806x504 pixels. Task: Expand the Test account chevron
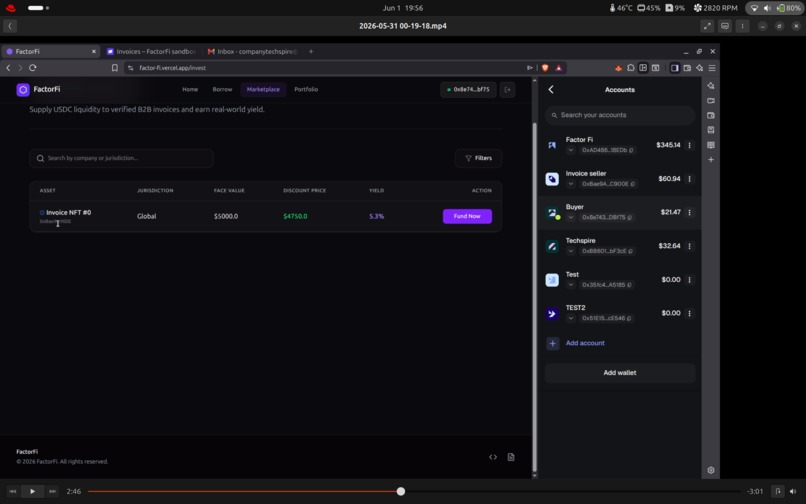tap(571, 284)
